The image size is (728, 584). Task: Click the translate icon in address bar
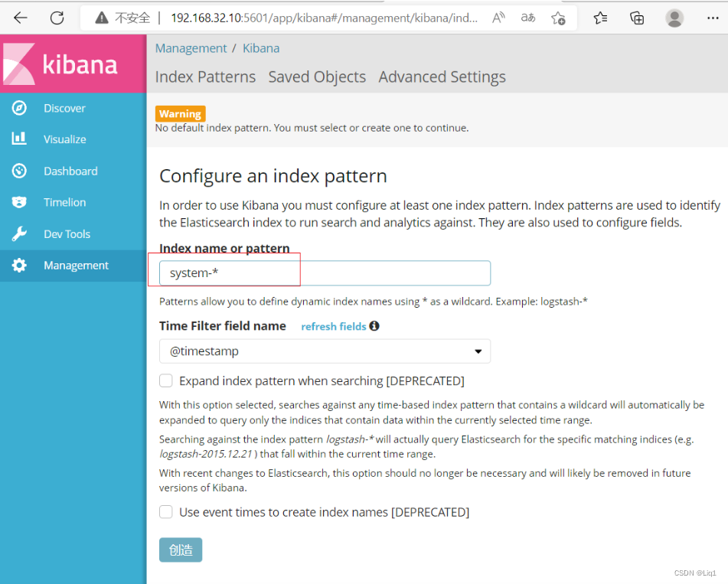528,18
